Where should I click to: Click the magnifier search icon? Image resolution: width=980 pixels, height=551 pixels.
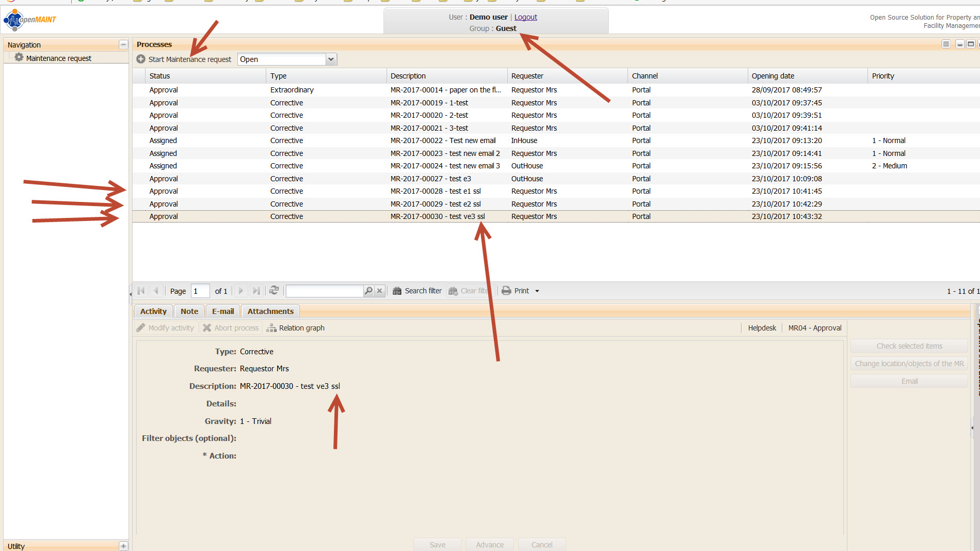[368, 291]
